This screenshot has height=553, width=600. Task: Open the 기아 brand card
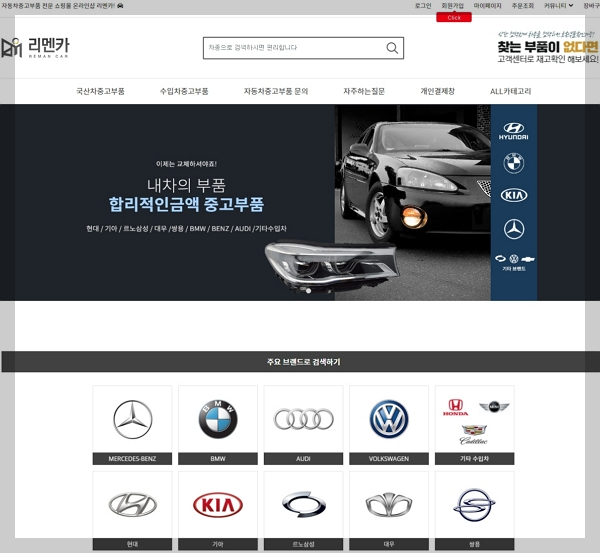click(x=218, y=511)
